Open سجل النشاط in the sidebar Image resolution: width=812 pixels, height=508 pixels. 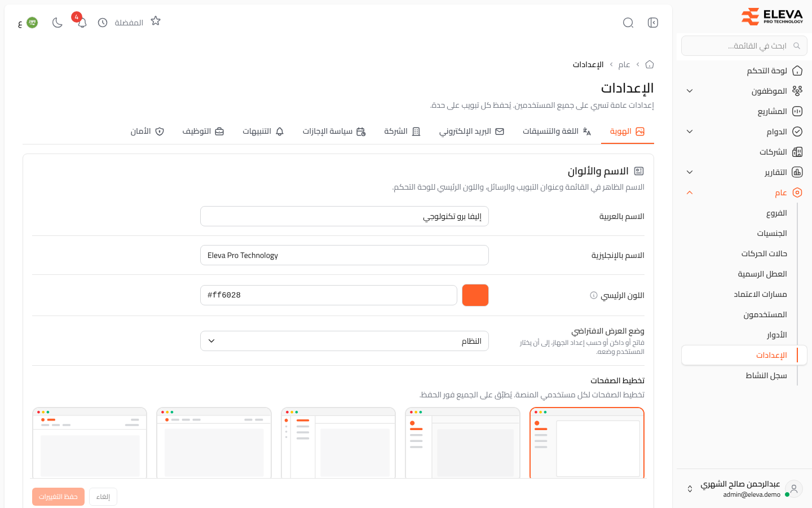[x=744, y=375]
